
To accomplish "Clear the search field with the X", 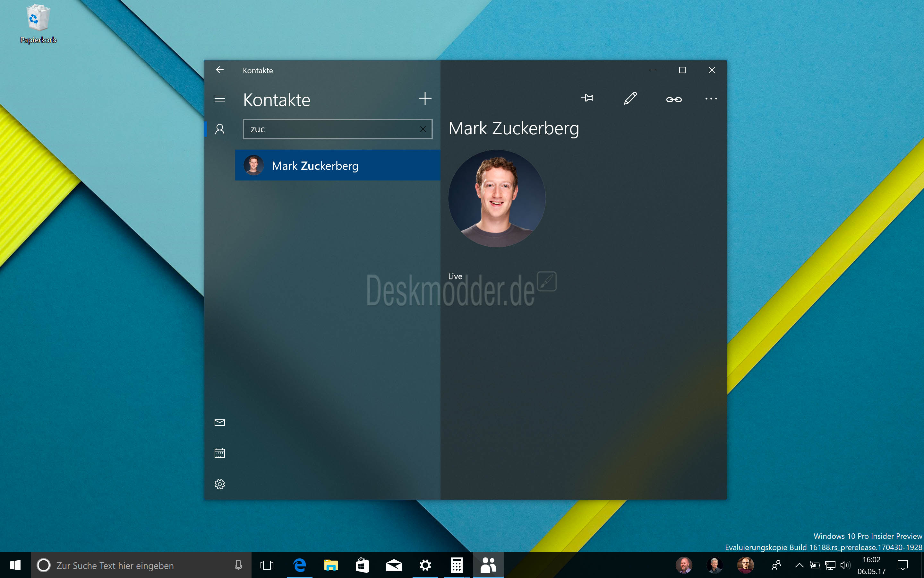I will (x=423, y=129).
